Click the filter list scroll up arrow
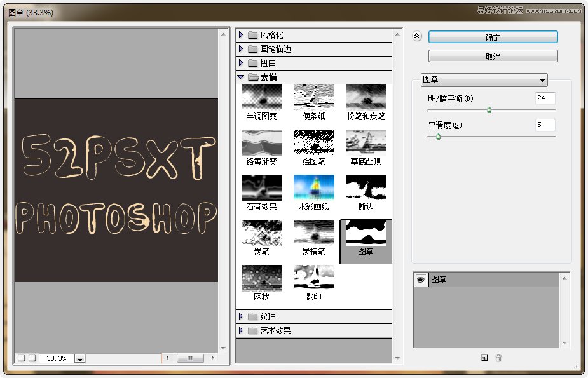 (397, 34)
